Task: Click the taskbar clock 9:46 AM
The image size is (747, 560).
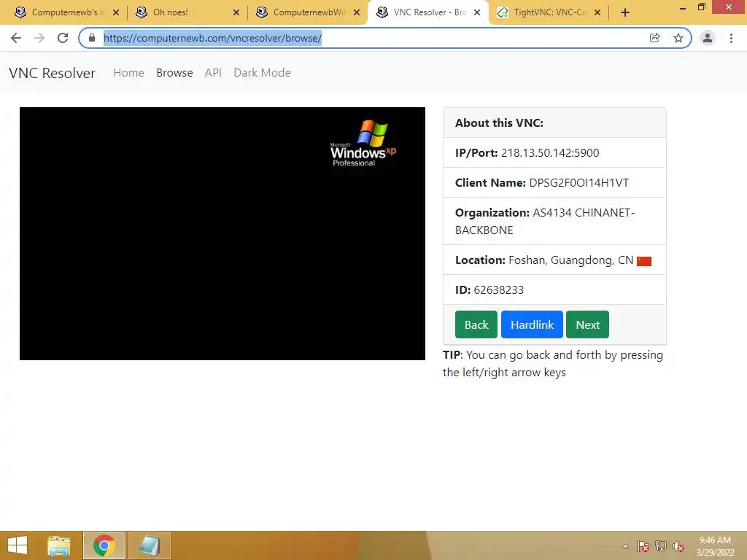Action: click(x=715, y=546)
